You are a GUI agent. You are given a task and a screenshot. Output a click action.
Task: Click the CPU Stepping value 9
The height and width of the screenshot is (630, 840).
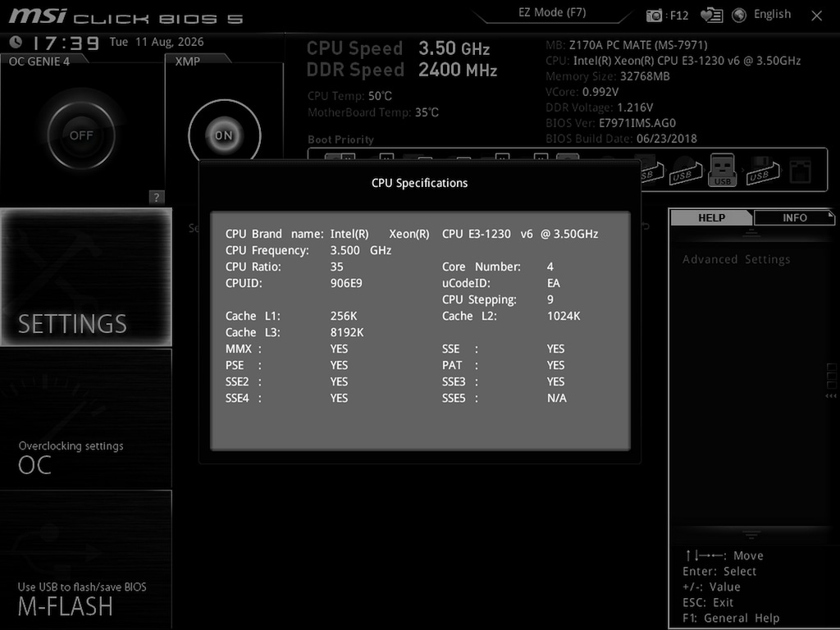click(x=550, y=299)
